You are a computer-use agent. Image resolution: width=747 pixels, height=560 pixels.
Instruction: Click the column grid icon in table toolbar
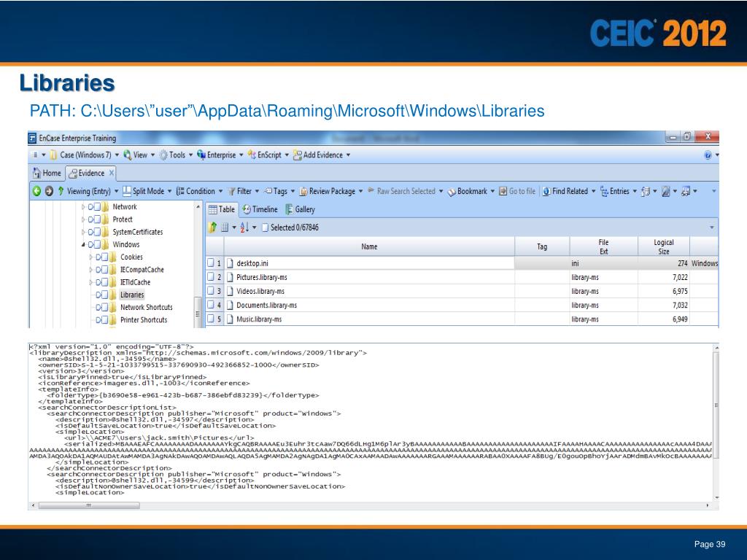225,227
